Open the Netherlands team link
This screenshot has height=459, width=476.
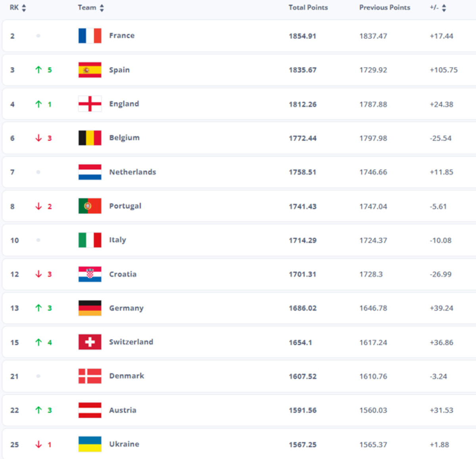[x=132, y=172]
